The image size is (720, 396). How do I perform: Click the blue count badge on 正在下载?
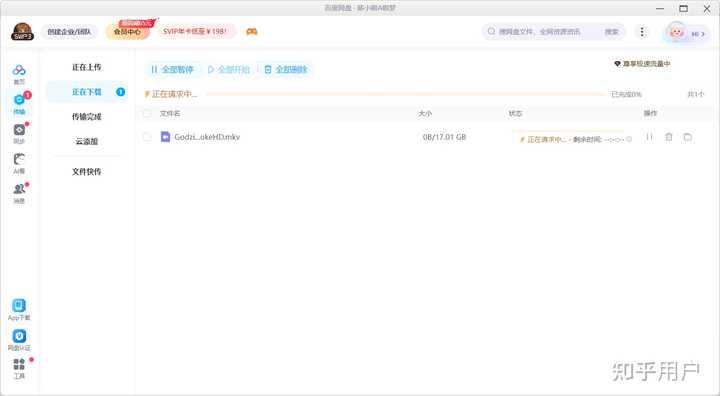pos(121,92)
